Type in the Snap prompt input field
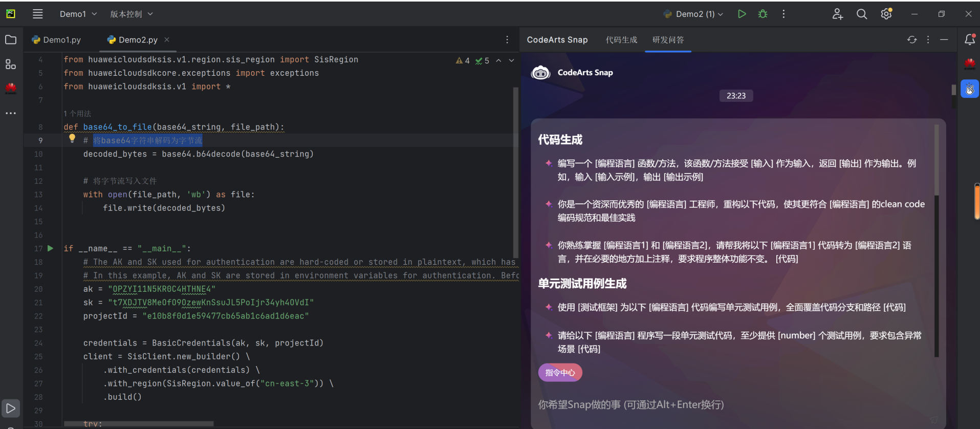This screenshot has height=429, width=980. 716,405
